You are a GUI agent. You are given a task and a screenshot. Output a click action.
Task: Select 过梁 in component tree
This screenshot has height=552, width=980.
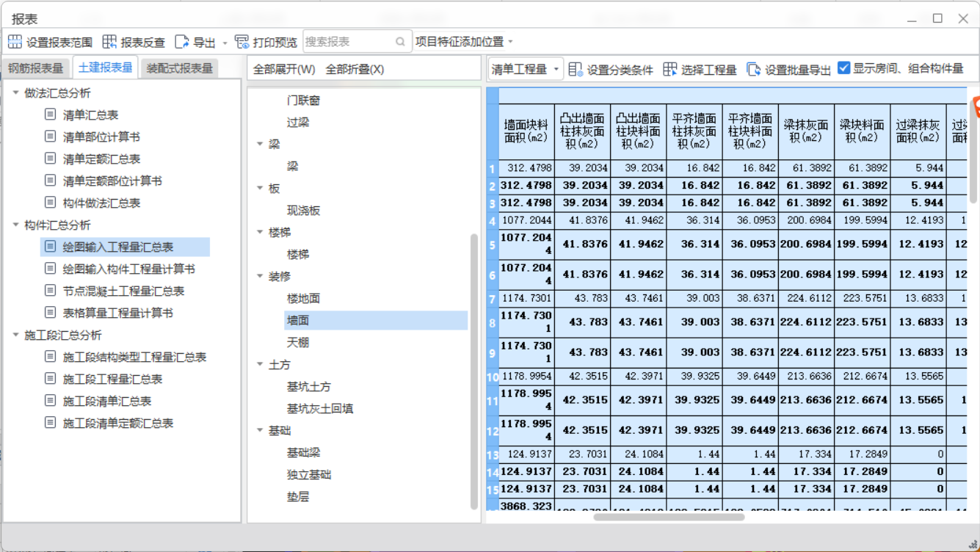click(x=298, y=122)
